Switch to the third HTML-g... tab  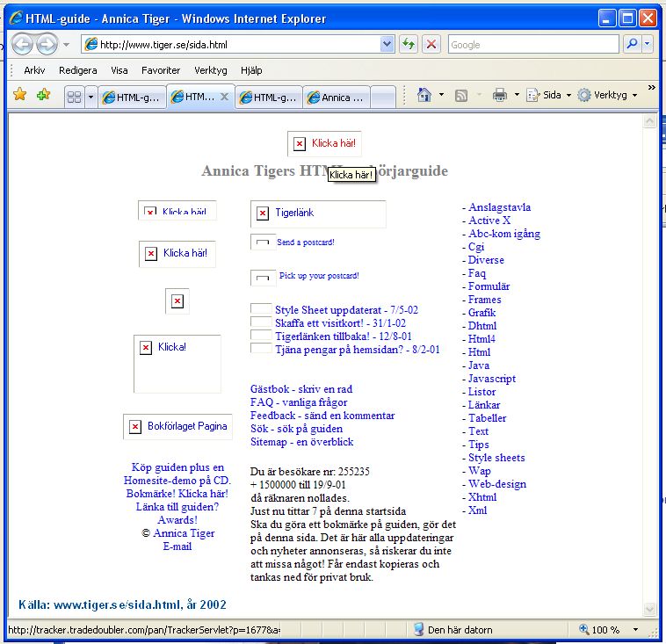point(269,98)
